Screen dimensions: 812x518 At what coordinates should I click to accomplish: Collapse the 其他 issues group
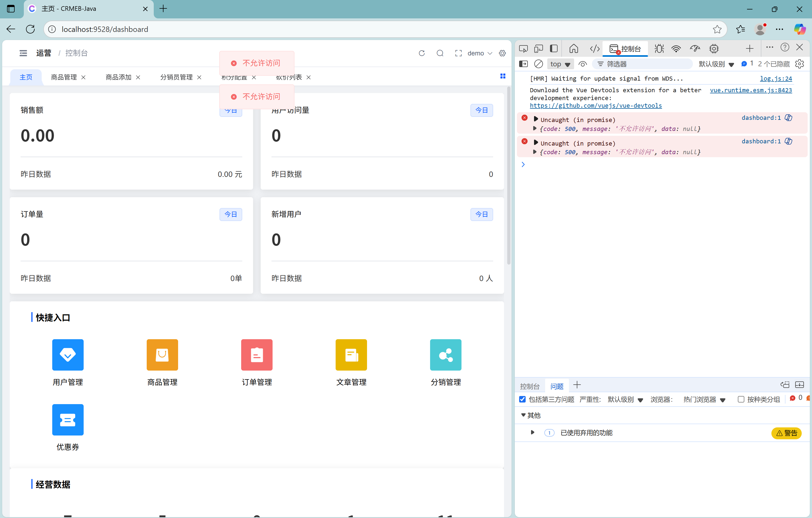coord(523,415)
